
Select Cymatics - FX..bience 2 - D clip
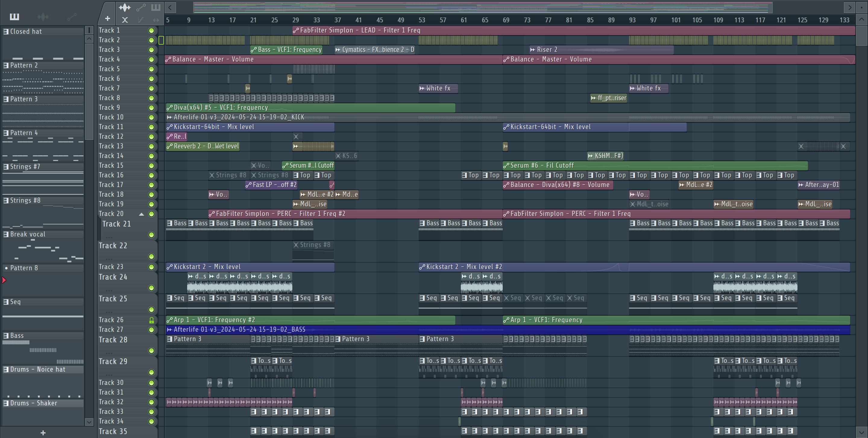[375, 49]
